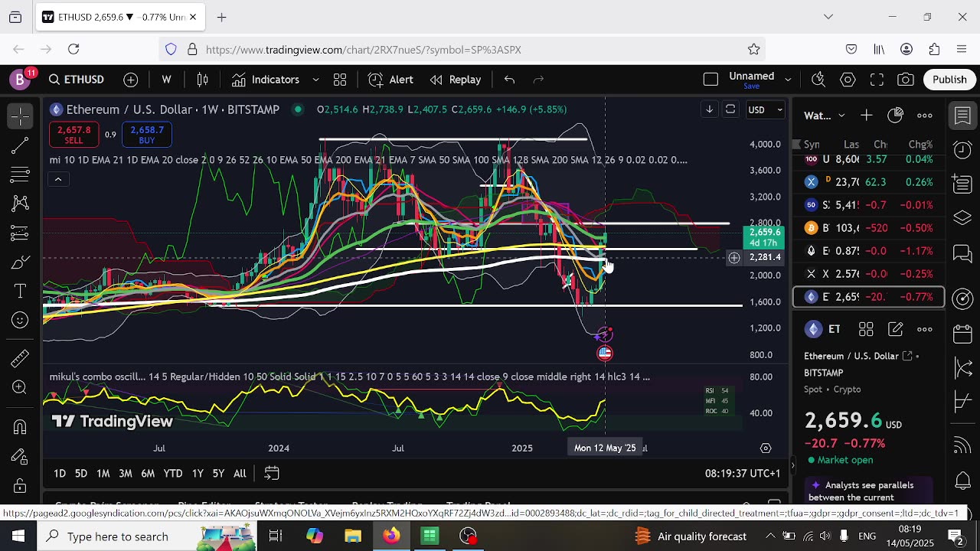Select the 1M time range
This screenshot has height=551, width=980.
(103, 474)
